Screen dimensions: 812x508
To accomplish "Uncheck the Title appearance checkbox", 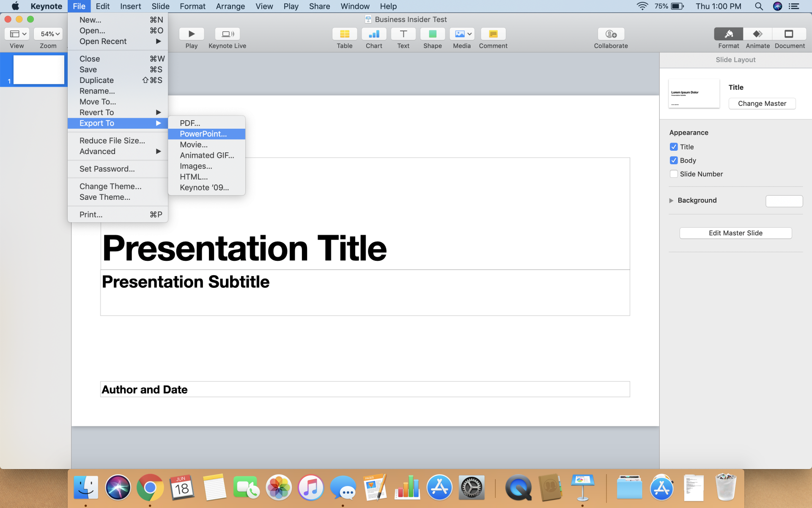I will pyautogui.click(x=674, y=147).
